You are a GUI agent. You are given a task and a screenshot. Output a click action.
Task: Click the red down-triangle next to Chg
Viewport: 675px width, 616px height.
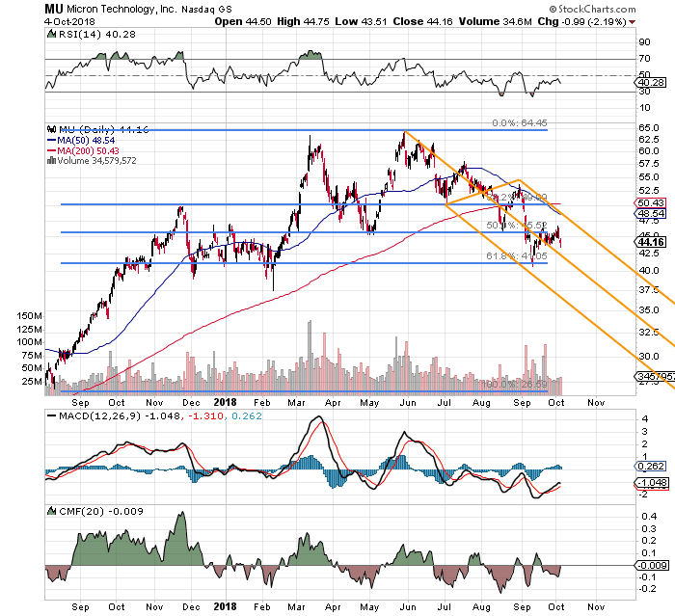click(632, 22)
